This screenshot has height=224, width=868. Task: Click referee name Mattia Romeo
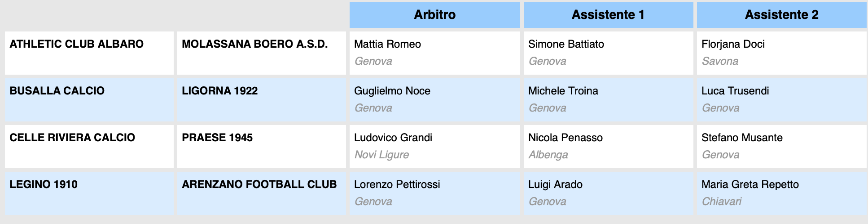click(x=387, y=44)
